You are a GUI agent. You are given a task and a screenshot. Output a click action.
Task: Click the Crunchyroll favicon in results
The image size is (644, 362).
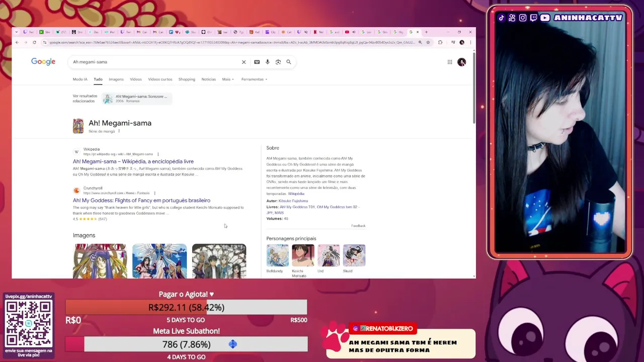coord(76,190)
